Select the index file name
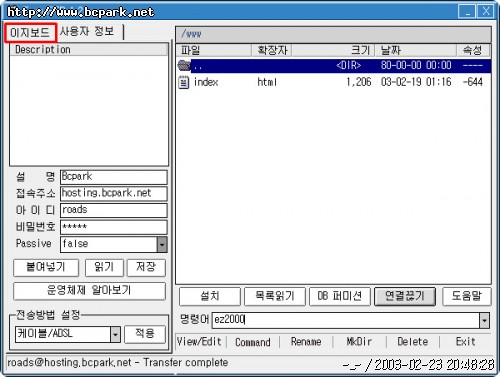 pyautogui.click(x=206, y=82)
